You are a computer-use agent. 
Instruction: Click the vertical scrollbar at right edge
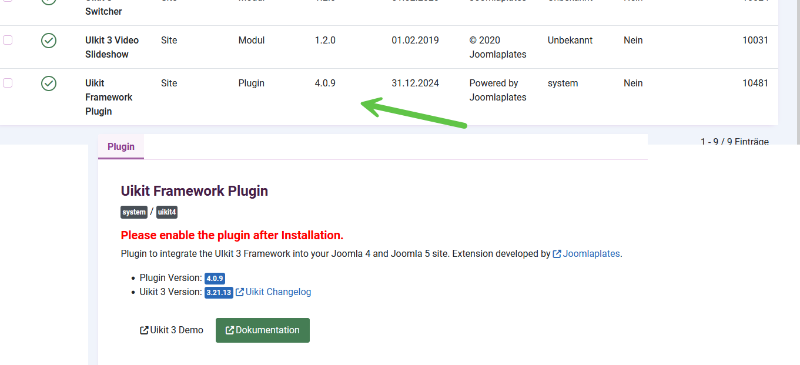(x=797, y=71)
